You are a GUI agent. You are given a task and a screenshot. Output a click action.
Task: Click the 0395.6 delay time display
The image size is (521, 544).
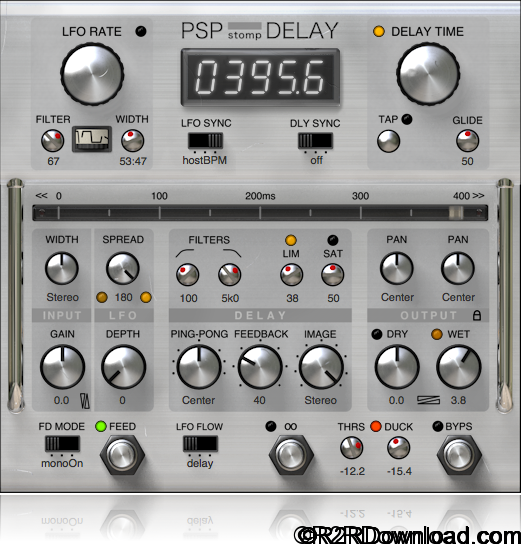pyautogui.click(x=260, y=77)
